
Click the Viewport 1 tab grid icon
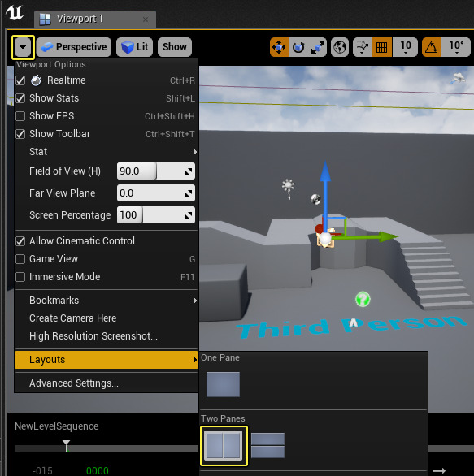pos(46,19)
